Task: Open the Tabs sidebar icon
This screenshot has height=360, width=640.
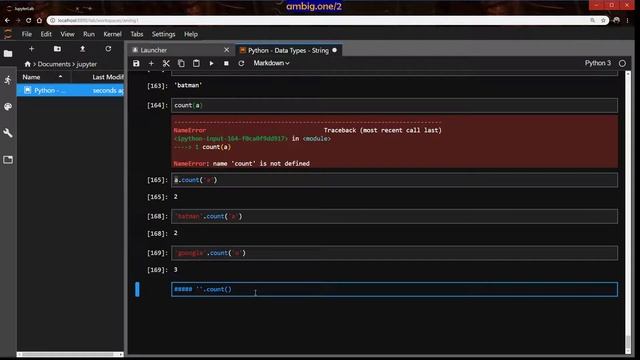Action: [8, 160]
